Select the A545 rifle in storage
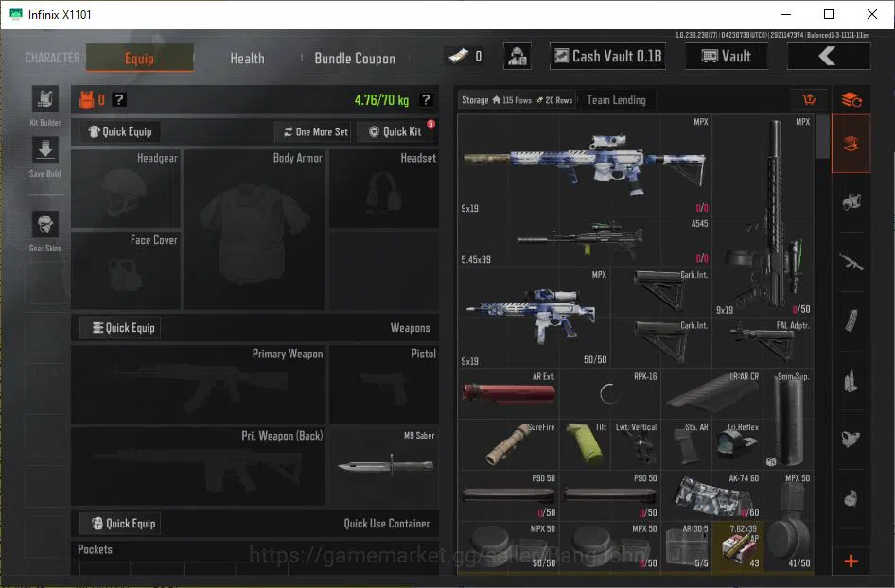The width and height of the screenshot is (895, 588). click(x=585, y=241)
